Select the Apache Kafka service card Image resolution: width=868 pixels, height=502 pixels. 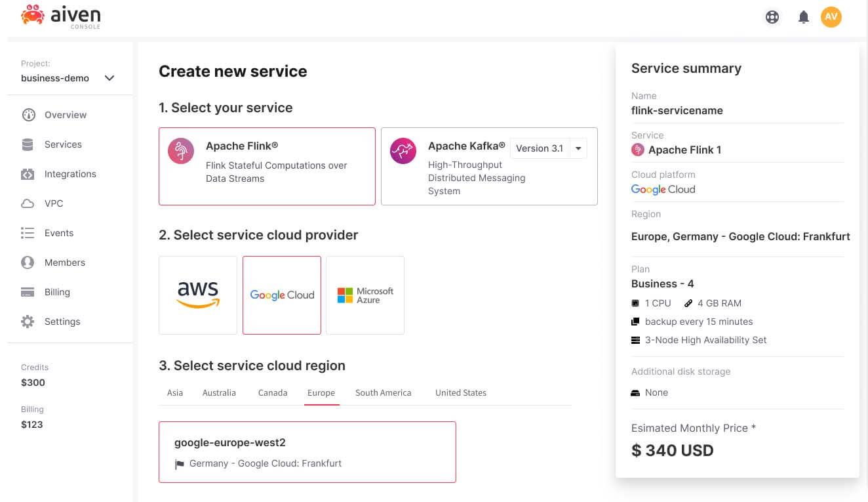pos(489,166)
